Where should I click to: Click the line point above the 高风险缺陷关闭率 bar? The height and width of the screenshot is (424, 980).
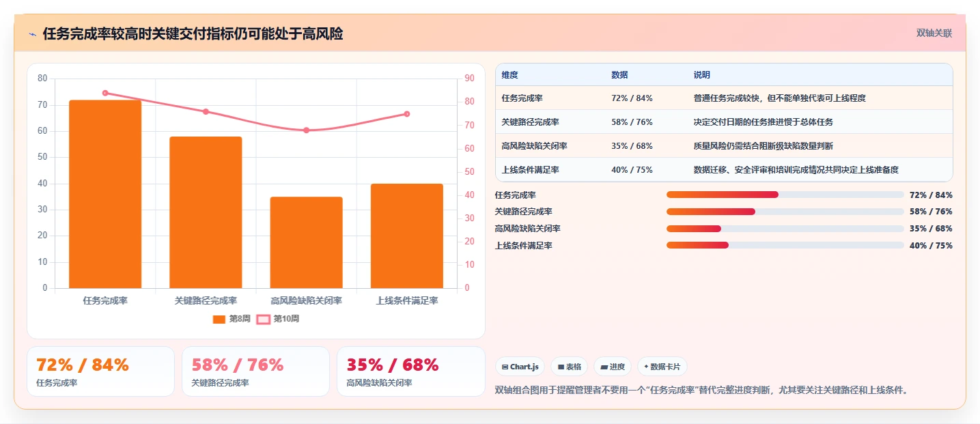306,130
